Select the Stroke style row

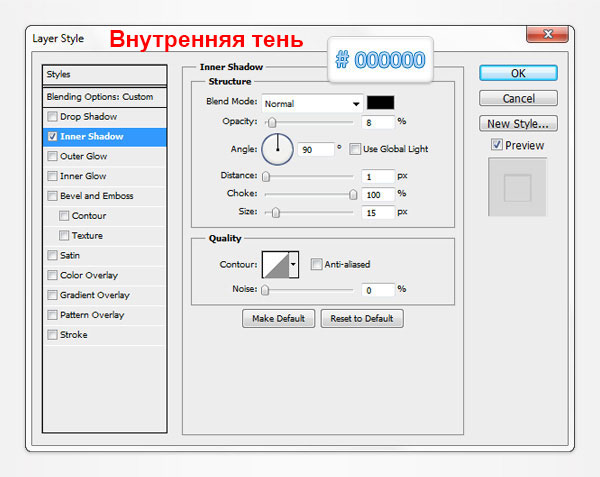tap(104, 335)
